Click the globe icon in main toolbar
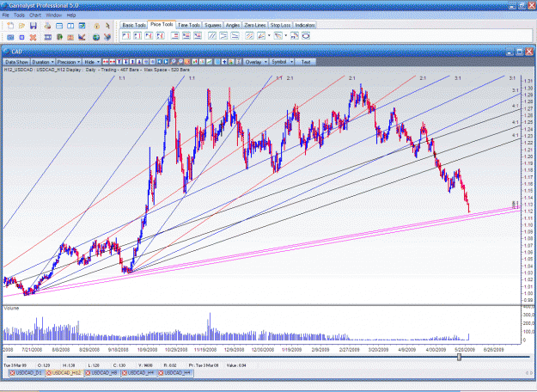The height and width of the screenshot is (392, 537). pyautogui.click(x=96, y=37)
